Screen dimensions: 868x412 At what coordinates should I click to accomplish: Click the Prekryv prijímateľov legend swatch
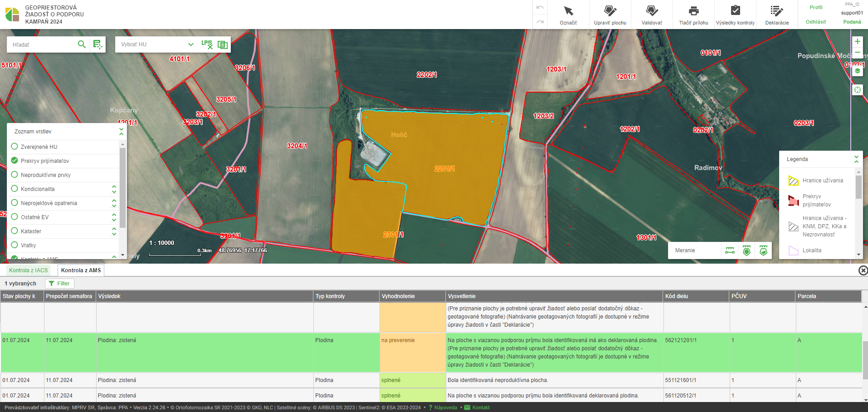point(793,200)
